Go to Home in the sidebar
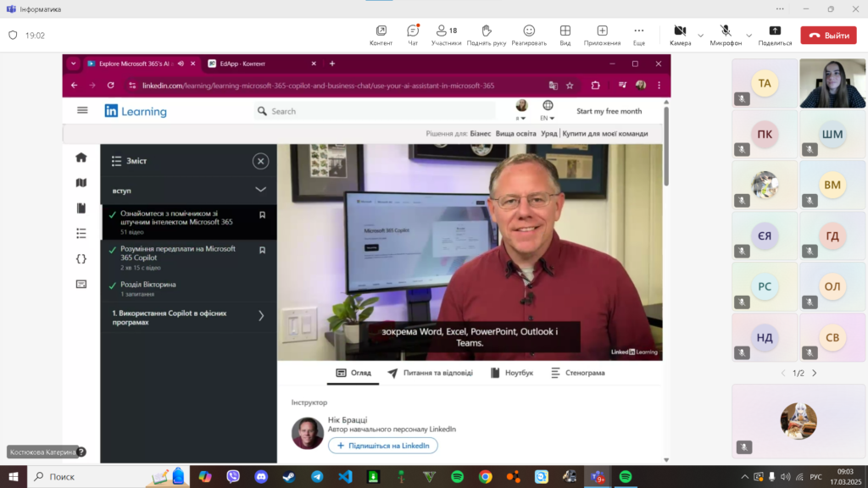The image size is (868, 488). pyautogui.click(x=81, y=158)
